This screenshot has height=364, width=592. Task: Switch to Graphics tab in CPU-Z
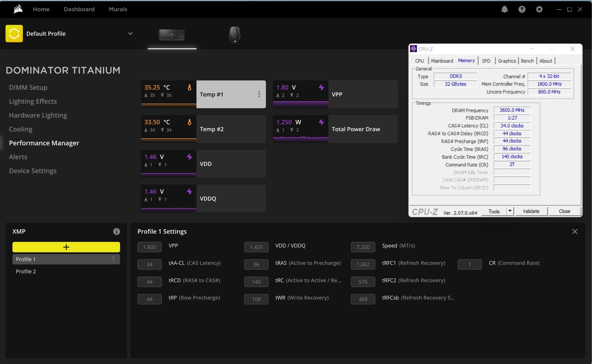pos(507,61)
